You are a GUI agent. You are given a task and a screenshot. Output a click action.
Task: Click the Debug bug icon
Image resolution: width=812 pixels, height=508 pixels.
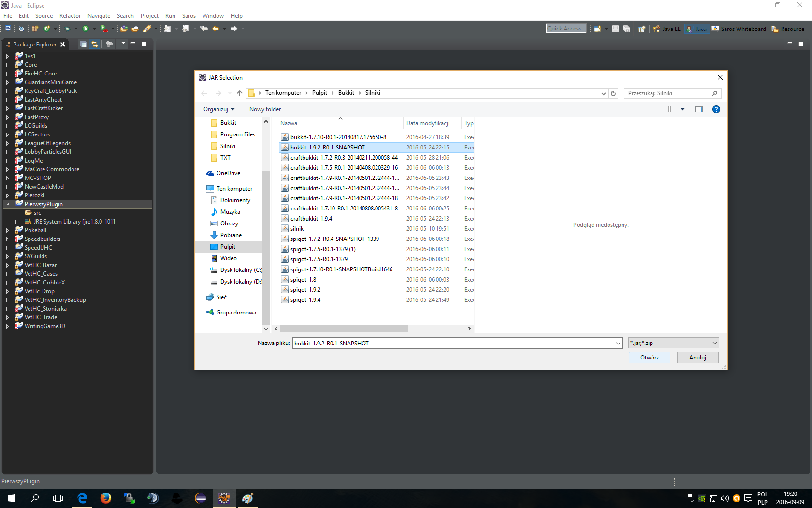point(67,29)
